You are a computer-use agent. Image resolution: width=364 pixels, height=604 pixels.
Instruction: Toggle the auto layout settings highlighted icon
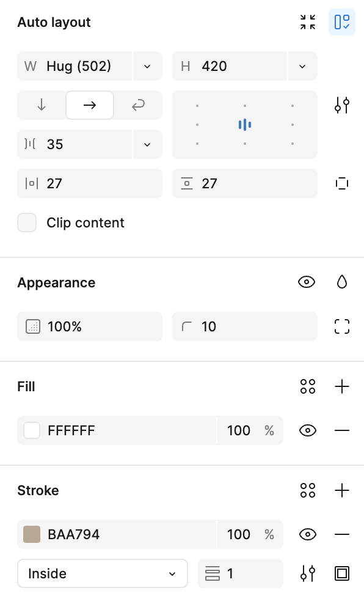(x=341, y=22)
